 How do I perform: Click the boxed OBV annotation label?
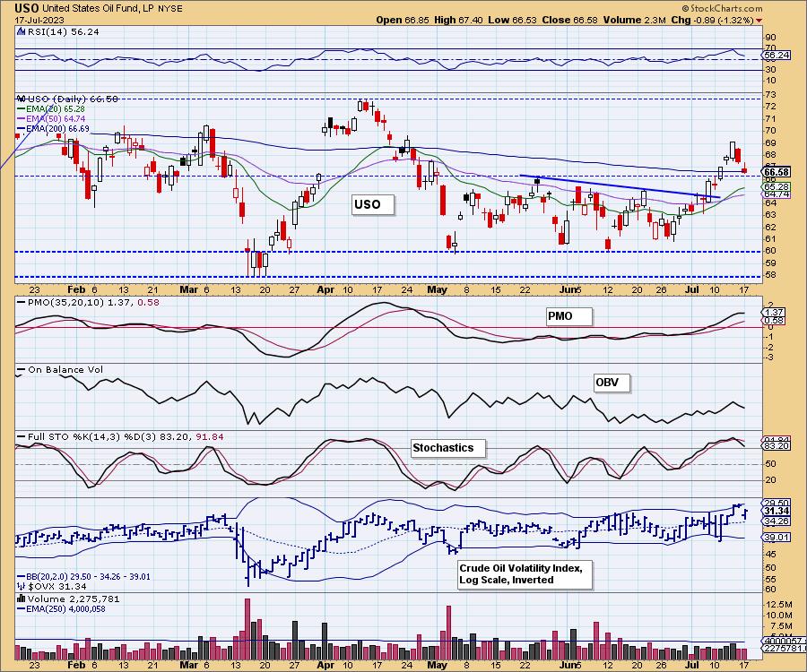click(612, 383)
